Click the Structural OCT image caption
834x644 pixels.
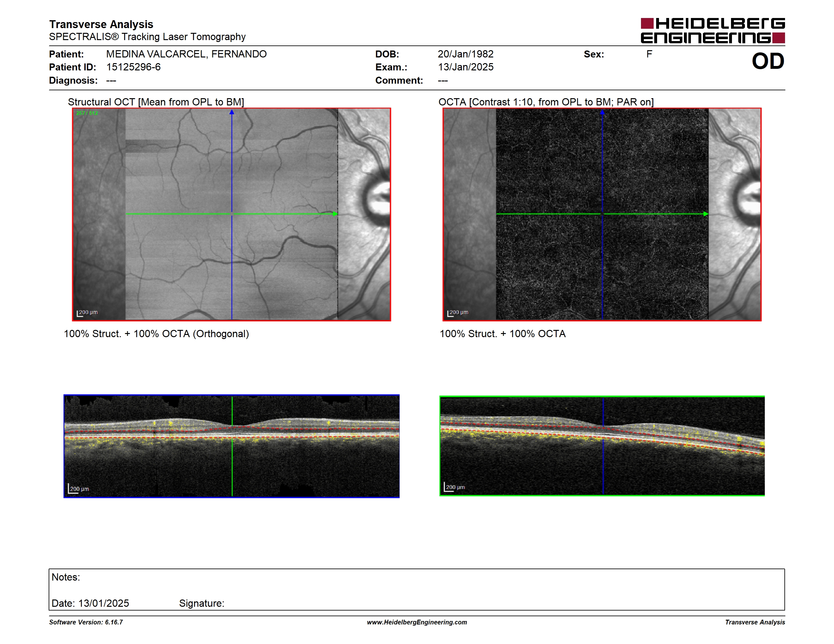[156, 102]
